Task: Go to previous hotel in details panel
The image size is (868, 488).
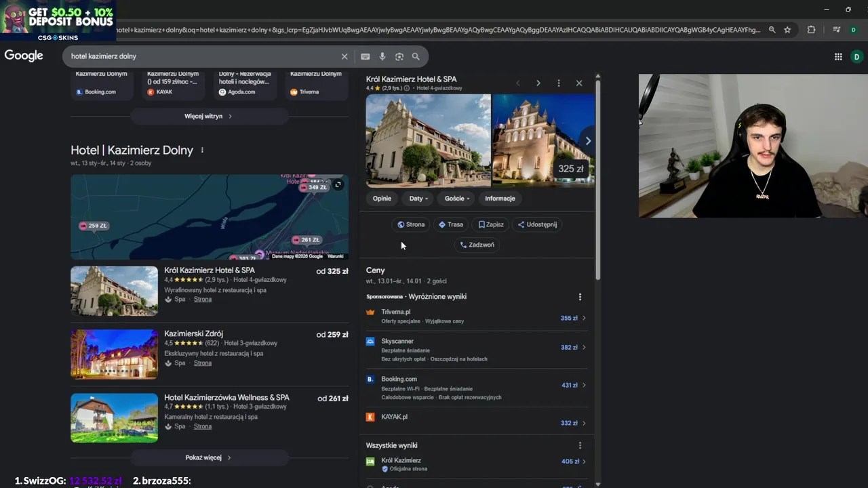Action: coord(518,83)
